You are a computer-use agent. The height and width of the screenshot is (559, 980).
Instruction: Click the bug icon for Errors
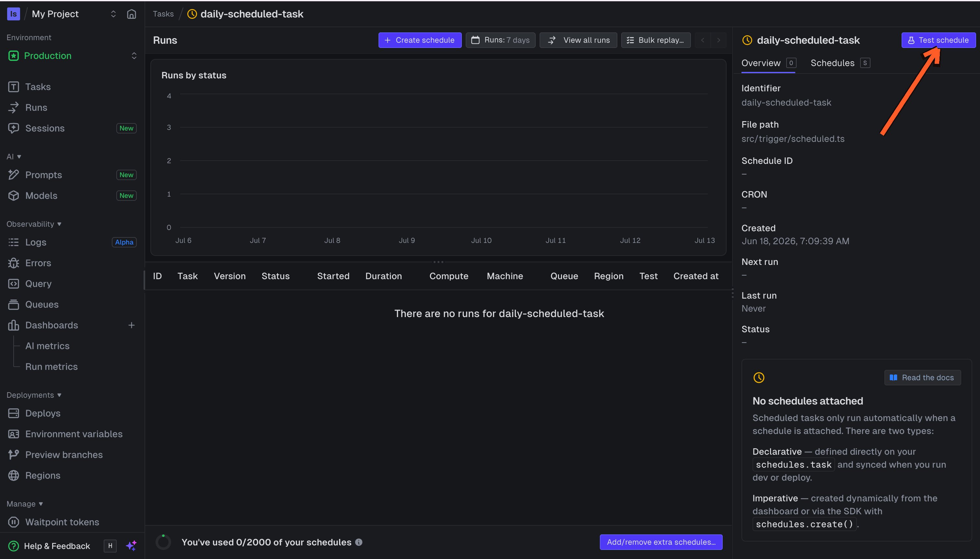13,263
